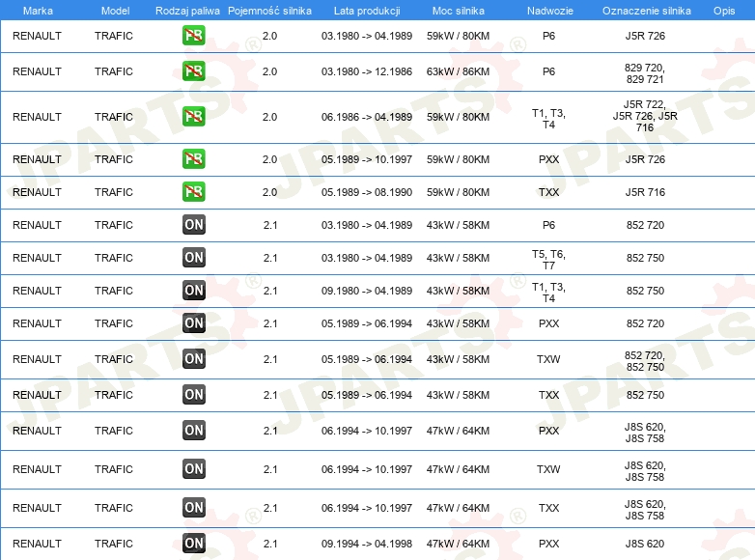Click petrol icon in 06.1986 -> 04.1989 row
Image resolution: width=755 pixels, height=560 pixels.
[x=193, y=117]
